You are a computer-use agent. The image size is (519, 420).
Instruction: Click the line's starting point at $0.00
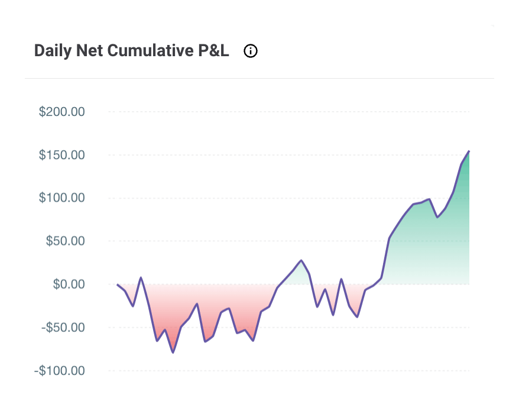click(118, 285)
